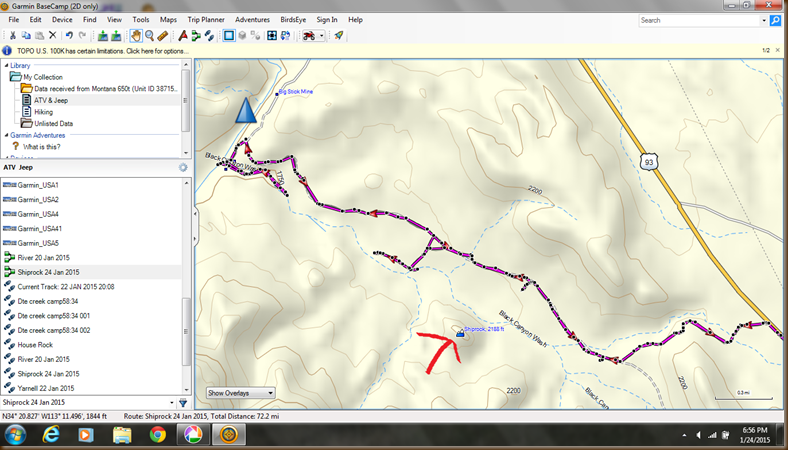Click the search magnifier button
This screenshot has width=788, height=450.
click(775, 21)
